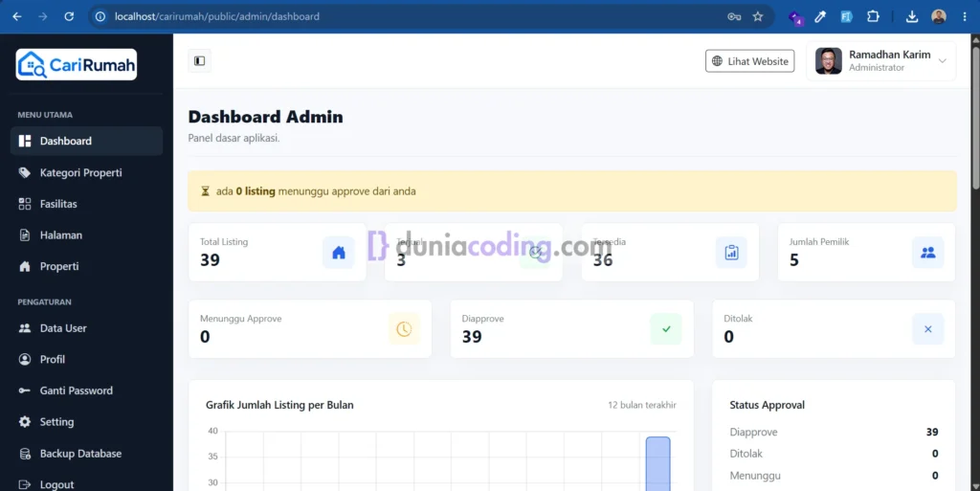Toggle the sidebar collapse icon
Screen dimensions: 980x491
(x=199, y=60)
